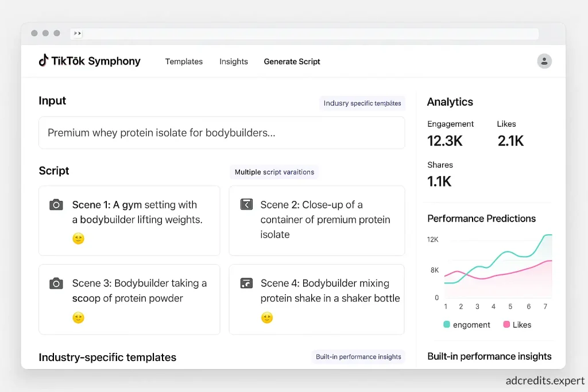Click the browser tab arrows icon
588x392 pixels.
coord(78,34)
